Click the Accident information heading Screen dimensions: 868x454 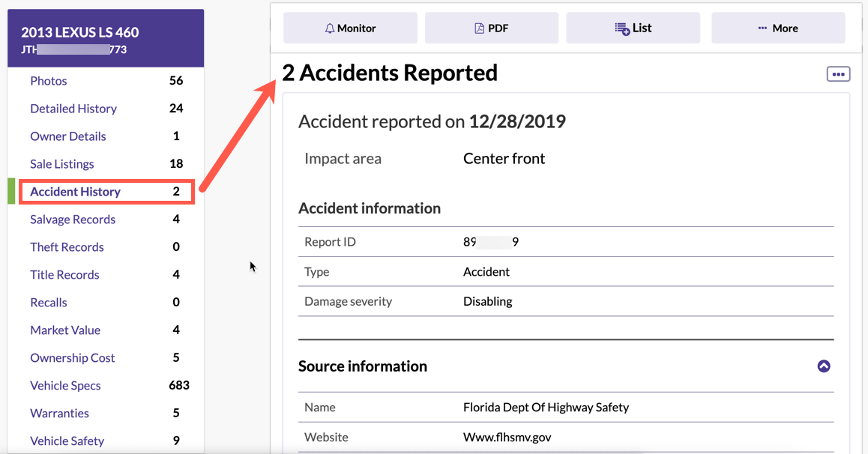[370, 208]
